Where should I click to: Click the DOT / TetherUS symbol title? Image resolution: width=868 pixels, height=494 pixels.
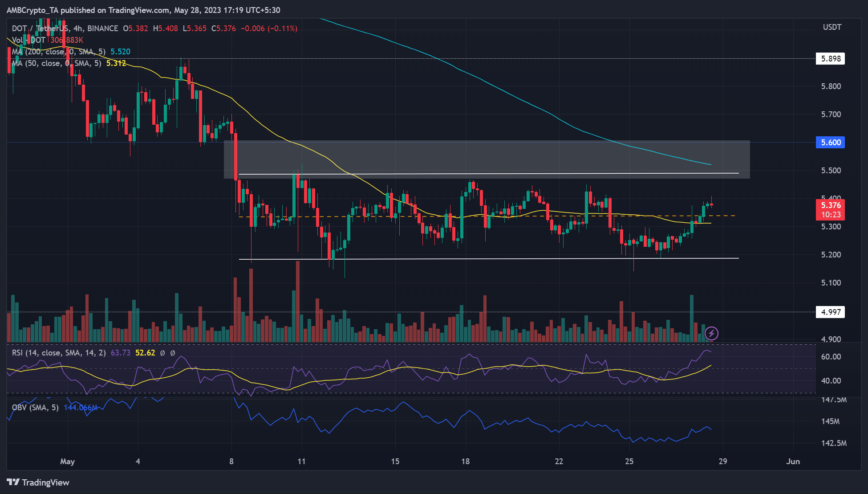pos(40,29)
